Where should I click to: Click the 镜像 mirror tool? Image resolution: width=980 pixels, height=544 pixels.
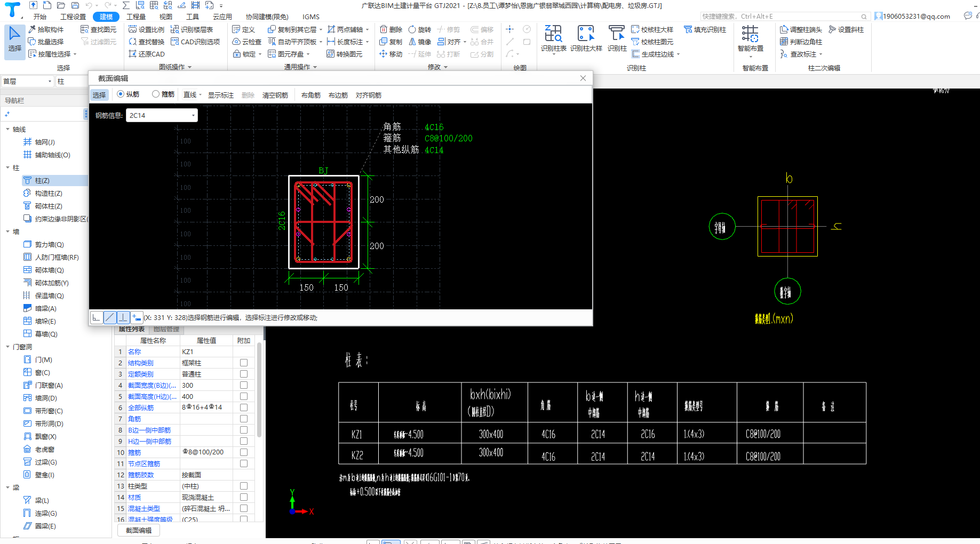pyautogui.click(x=420, y=42)
